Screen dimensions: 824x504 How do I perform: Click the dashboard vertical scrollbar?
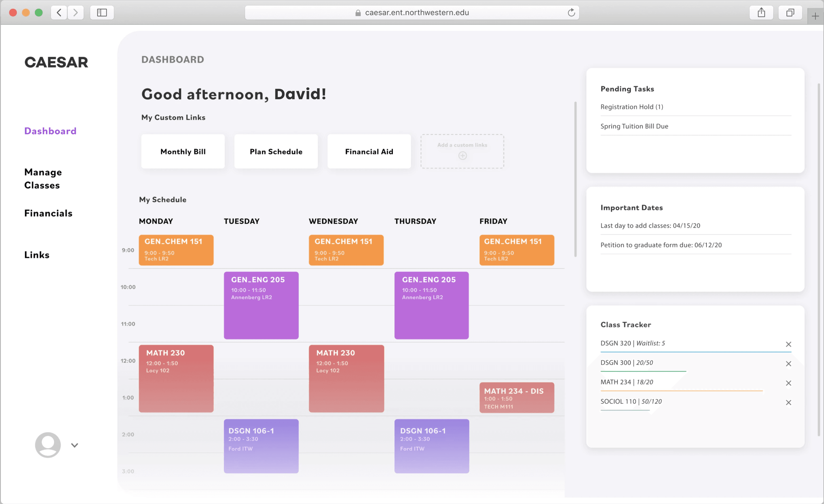coord(575,179)
